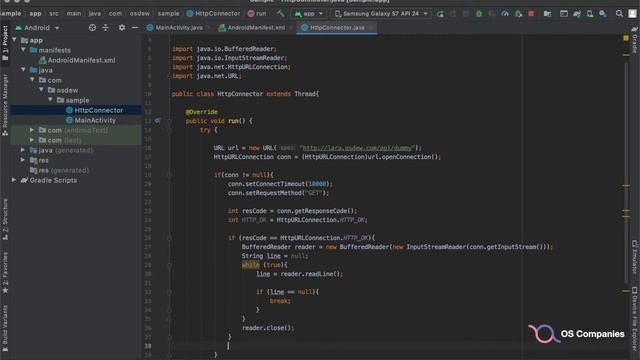Screen dimensions: 640x360
Task: Click fold marker beside while (true) line
Action: tap(169, 265)
